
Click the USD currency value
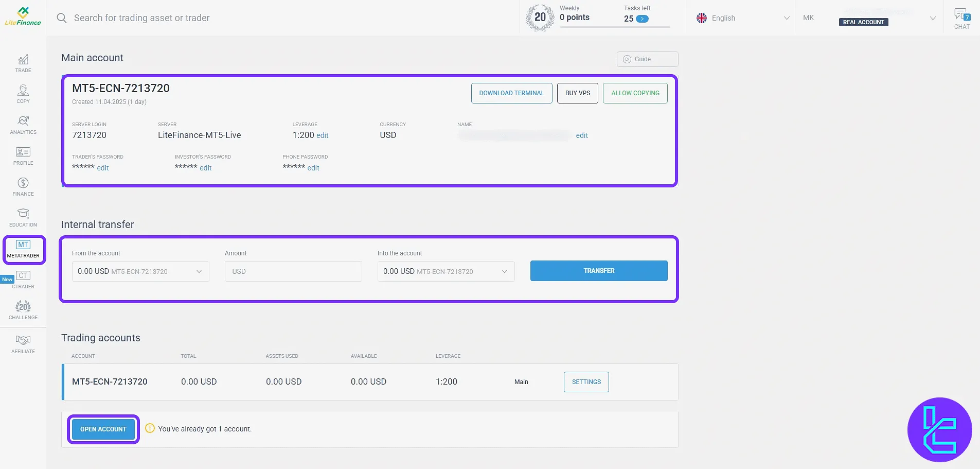point(388,135)
